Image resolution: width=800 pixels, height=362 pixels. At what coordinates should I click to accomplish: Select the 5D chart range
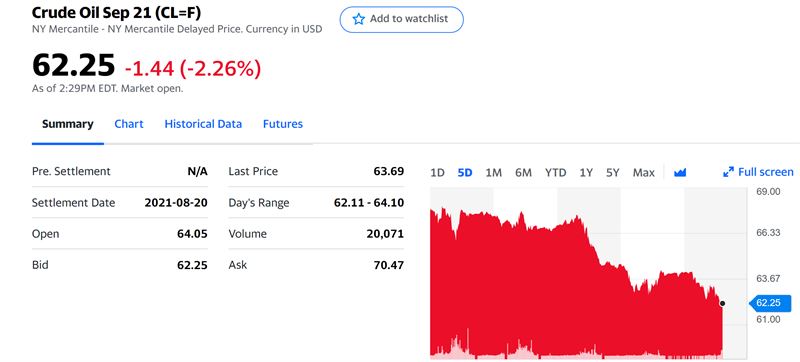point(465,173)
